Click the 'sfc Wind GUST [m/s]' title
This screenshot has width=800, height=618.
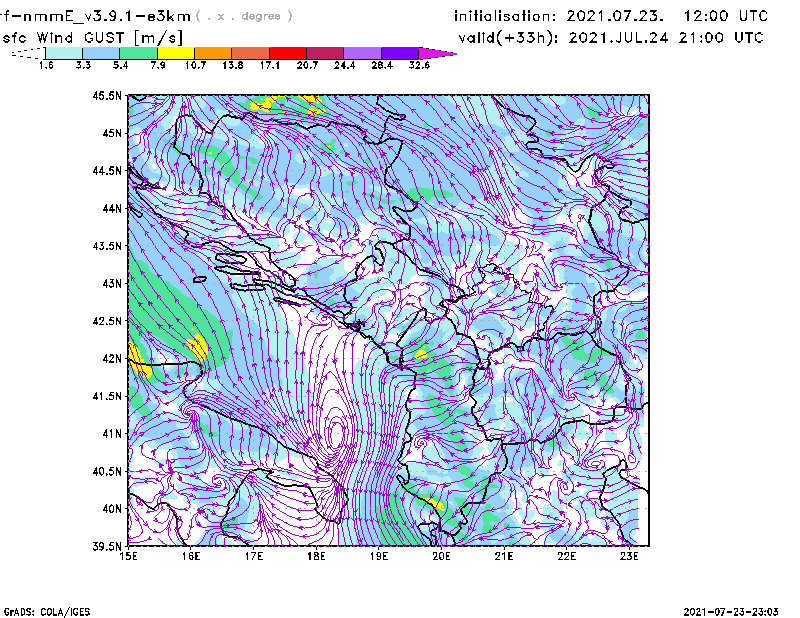[92, 38]
